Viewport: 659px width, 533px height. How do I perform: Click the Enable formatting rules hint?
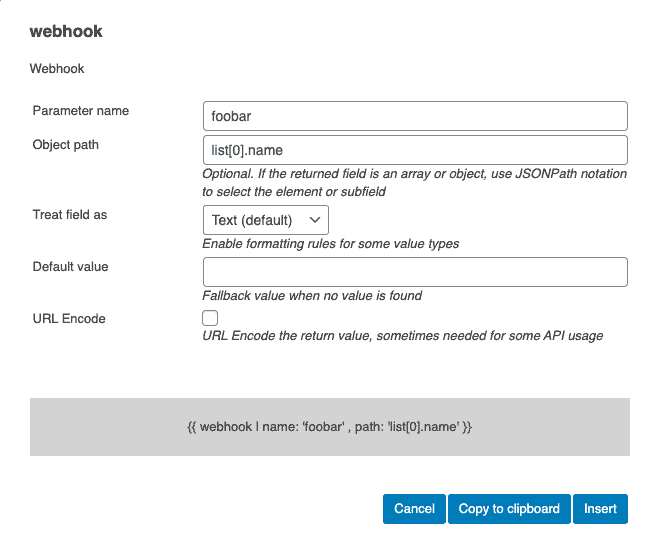click(330, 244)
